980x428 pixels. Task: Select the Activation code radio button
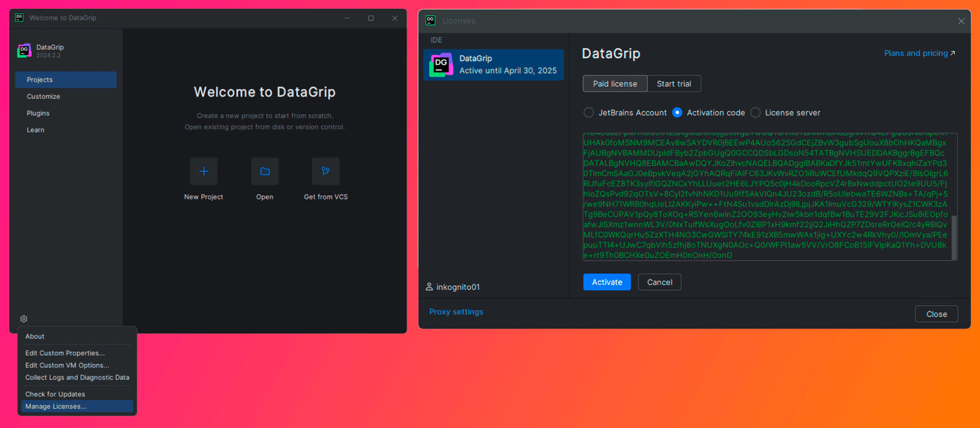(677, 112)
